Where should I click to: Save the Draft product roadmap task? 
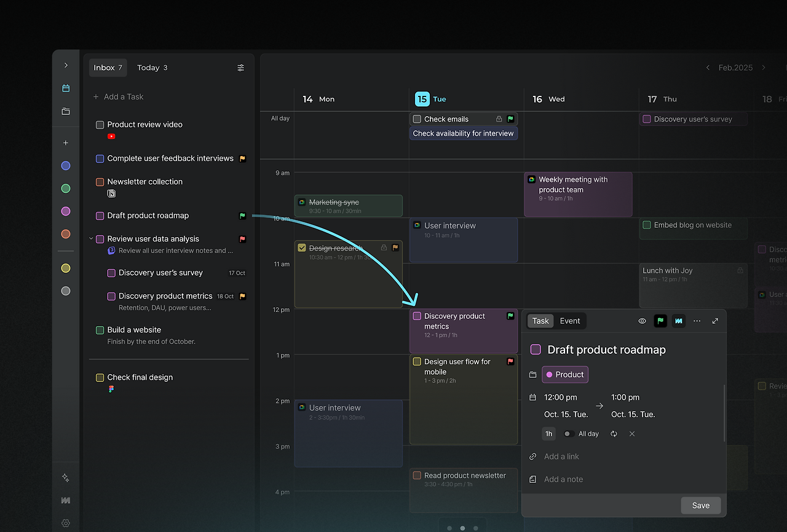[x=701, y=506]
